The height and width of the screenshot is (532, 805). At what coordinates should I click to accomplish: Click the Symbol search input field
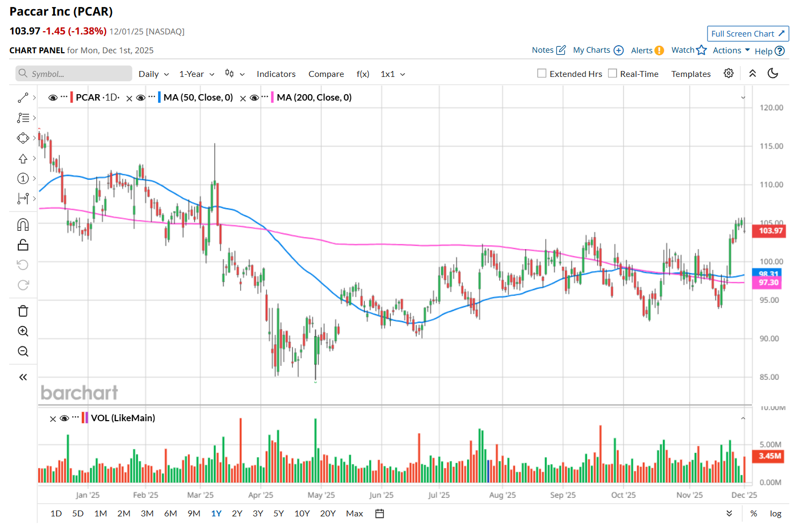[74, 74]
